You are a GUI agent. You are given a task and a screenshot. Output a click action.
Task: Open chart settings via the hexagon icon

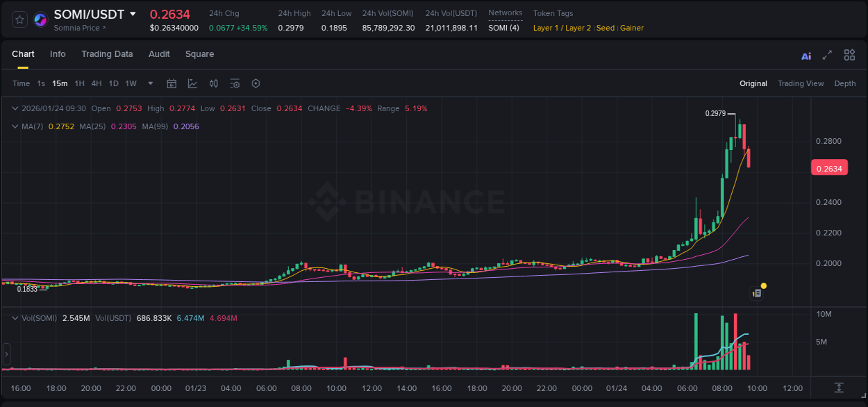256,83
